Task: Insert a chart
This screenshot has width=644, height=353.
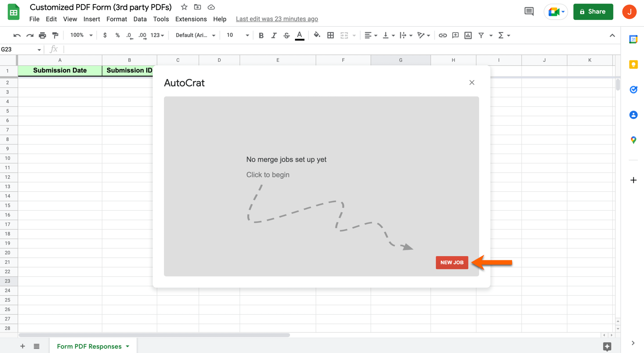Action: (x=468, y=35)
